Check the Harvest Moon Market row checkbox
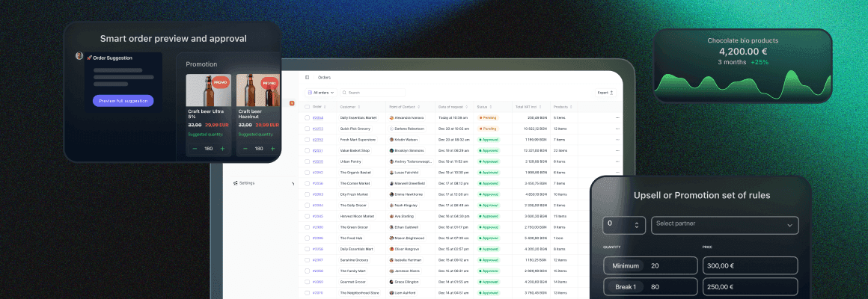This screenshot has width=868, height=299. click(308, 216)
